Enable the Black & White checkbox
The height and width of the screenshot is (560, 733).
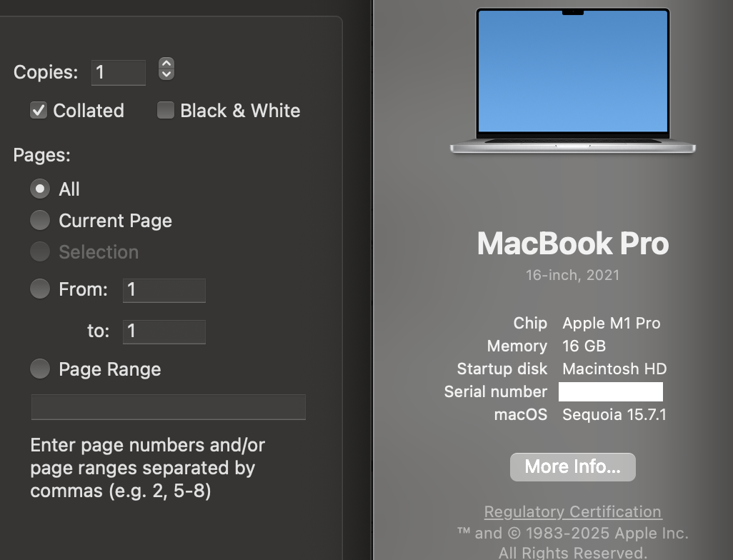pyautogui.click(x=166, y=110)
